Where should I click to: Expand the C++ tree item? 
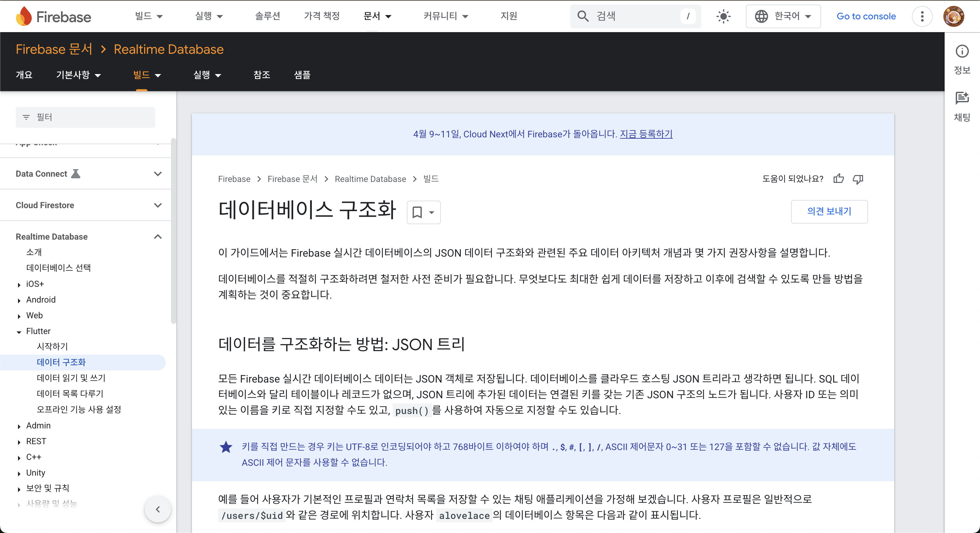coord(19,458)
